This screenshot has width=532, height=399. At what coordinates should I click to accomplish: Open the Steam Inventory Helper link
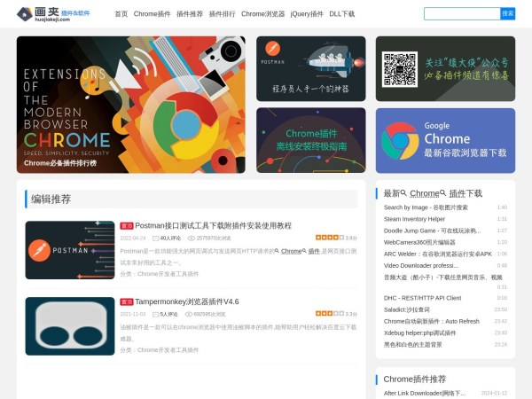coord(414,218)
